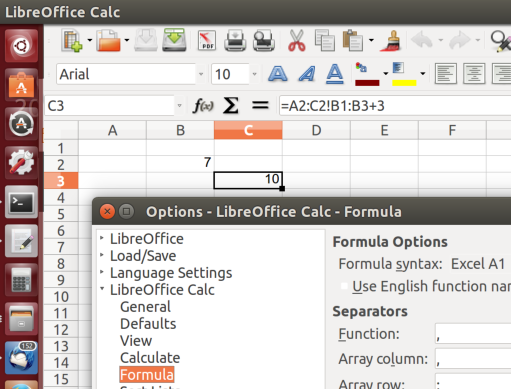Open the font color picker arrow
This screenshot has width=511, height=389.
[386, 74]
